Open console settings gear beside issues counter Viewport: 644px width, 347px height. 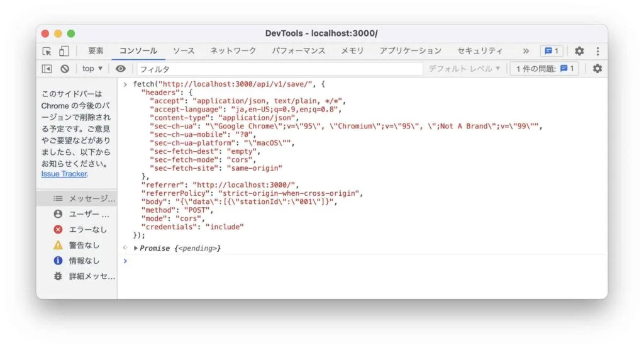pyautogui.click(x=597, y=69)
